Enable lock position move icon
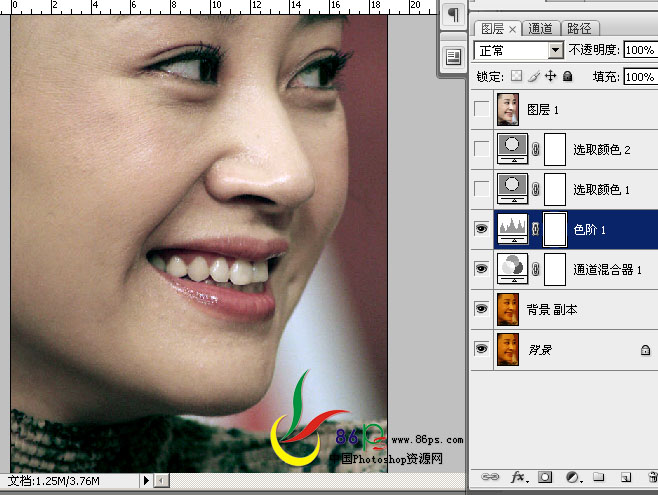The image size is (658, 495). tap(550, 76)
